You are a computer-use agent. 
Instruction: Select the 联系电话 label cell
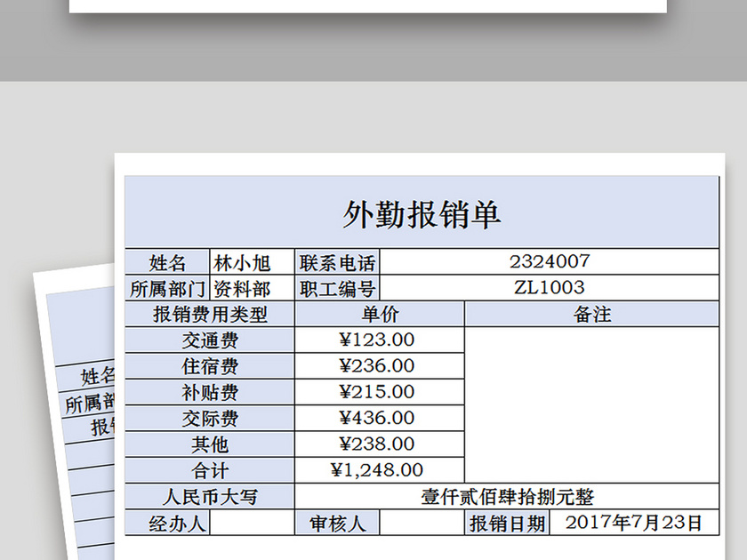pos(339,261)
